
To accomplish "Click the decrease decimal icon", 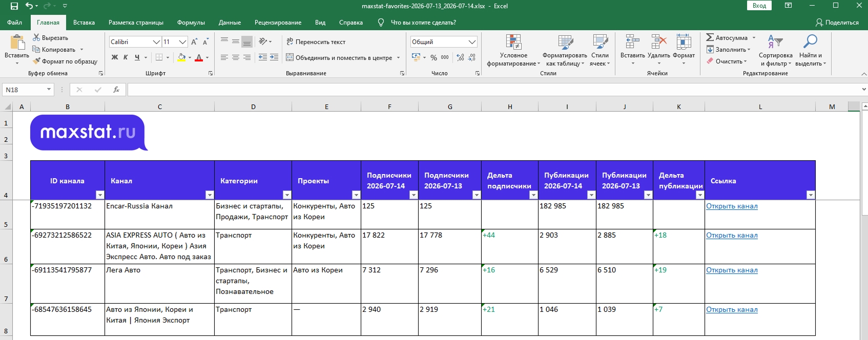I will pyautogui.click(x=472, y=57).
